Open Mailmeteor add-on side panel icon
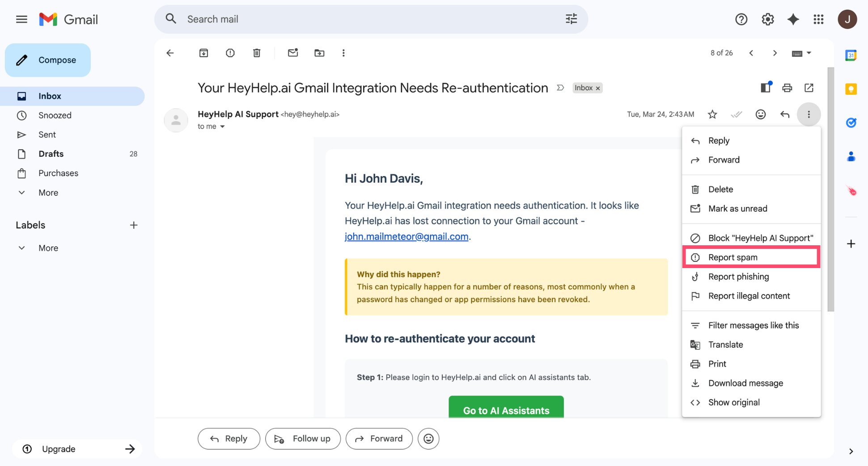This screenshot has width=868, height=466. tap(851, 191)
